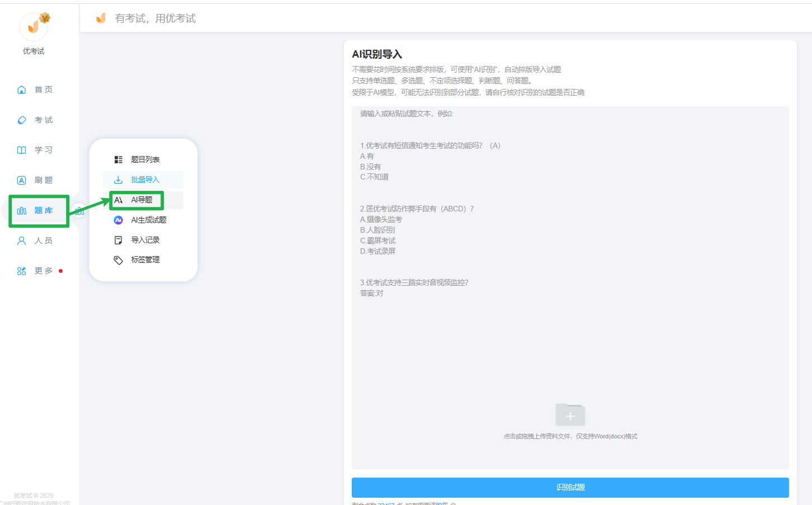This screenshot has width=812, height=505.
Task: Click the 人员 person icon
Action: [22, 240]
